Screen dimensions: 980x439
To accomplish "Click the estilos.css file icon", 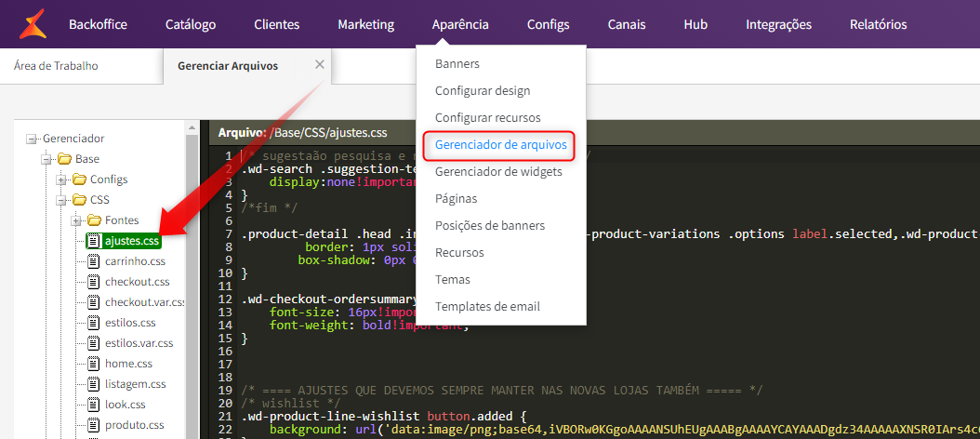I will 94,324.
